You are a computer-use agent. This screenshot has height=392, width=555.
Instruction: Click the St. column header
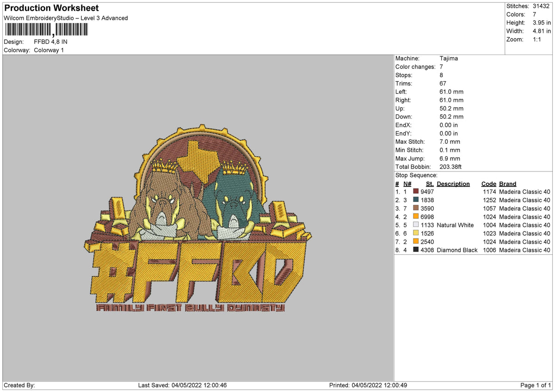pos(429,184)
